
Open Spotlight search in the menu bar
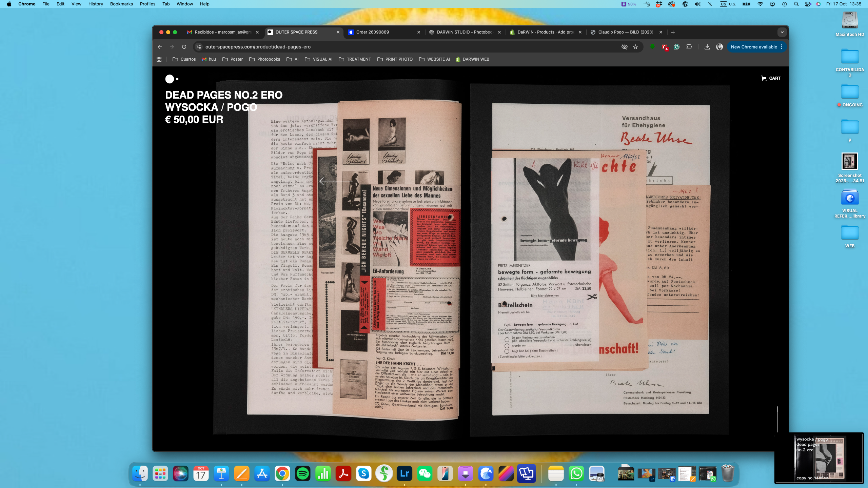796,4
